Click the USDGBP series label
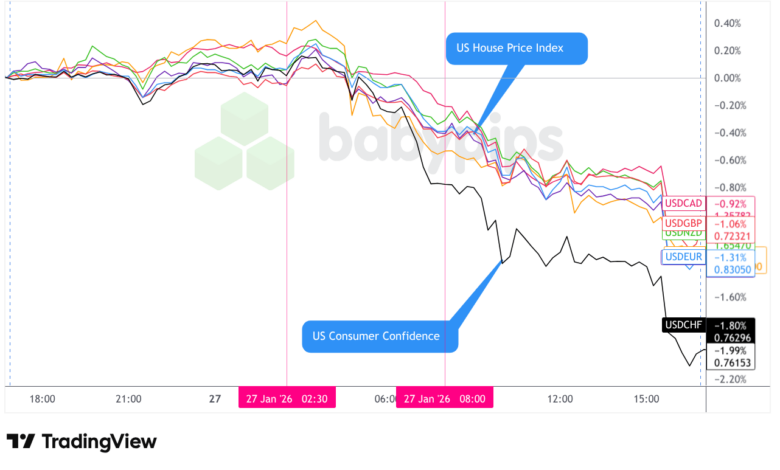The height and width of the screenshot is (470, 780). [684, 222]
